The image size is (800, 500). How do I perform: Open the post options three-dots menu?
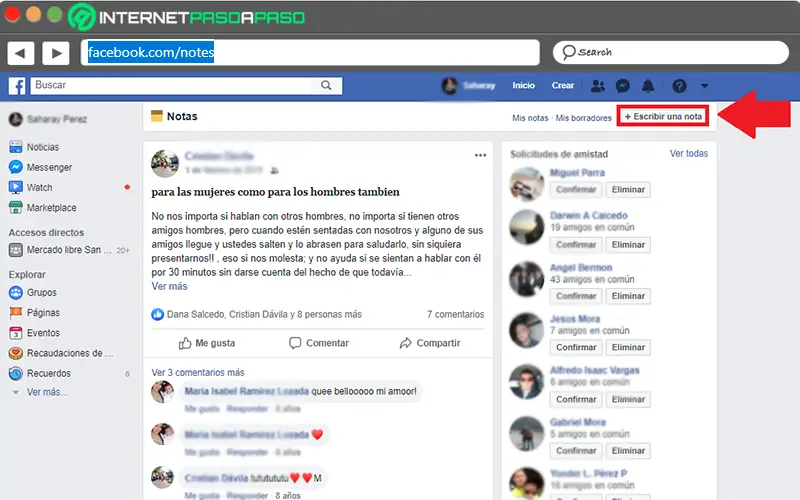click(480, 155)
